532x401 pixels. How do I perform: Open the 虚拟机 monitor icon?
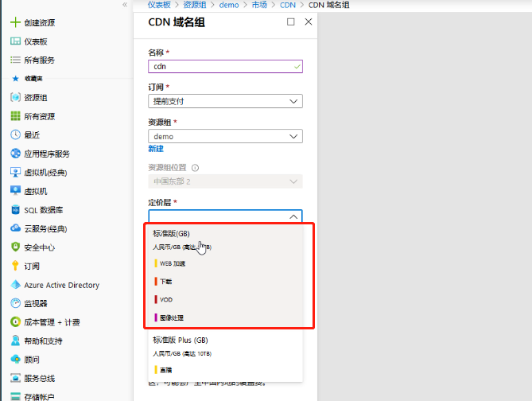point(15,191)
